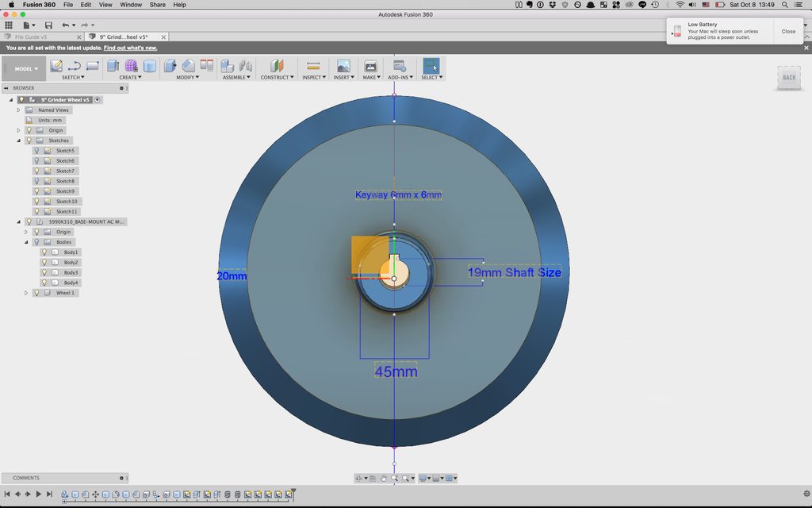Click the Select tool icon
The width and height of the screenshot is (812, 508).
click(x=431, y=66)
